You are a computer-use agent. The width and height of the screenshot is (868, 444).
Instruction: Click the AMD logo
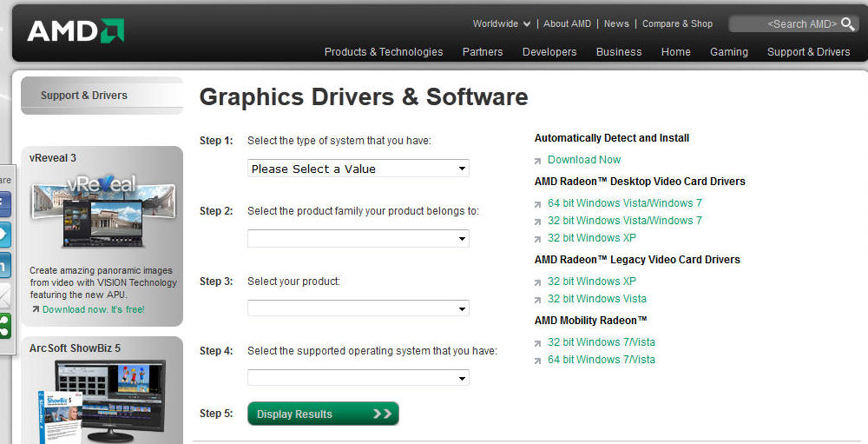76,31
